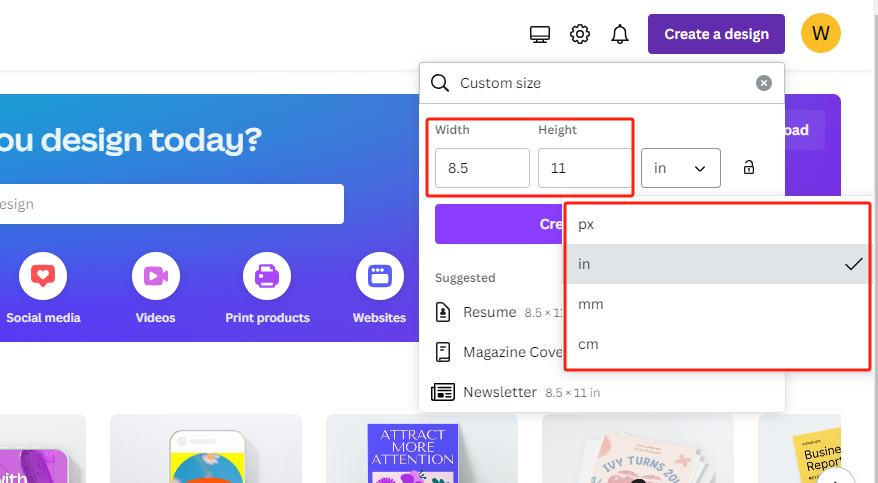Choose cm from the units list

717,344
